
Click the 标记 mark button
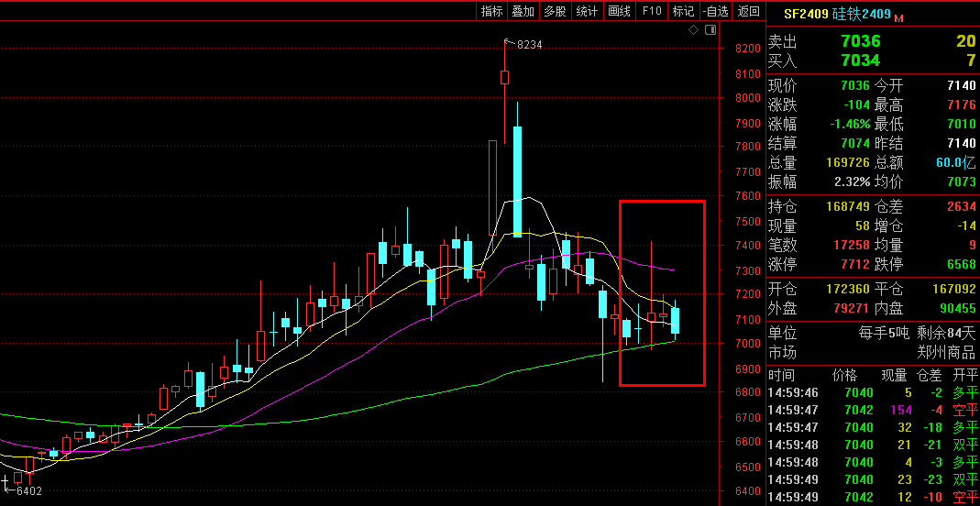683,11
